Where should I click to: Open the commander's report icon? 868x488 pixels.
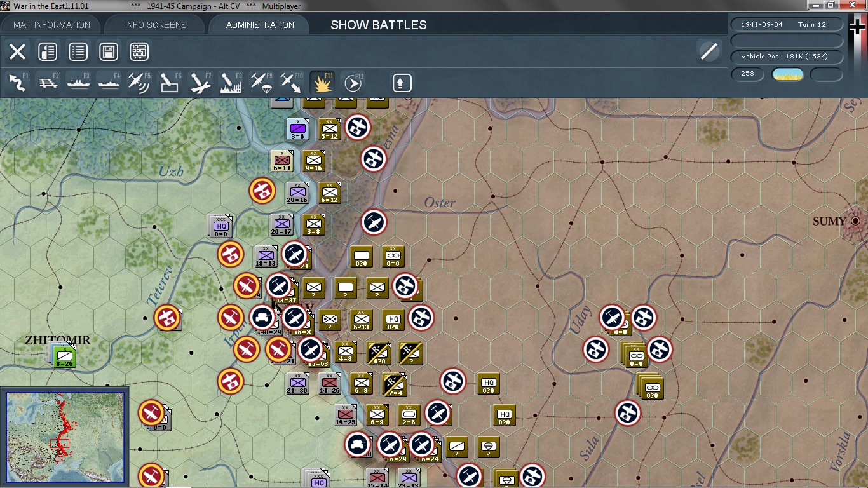pos(48,52)
